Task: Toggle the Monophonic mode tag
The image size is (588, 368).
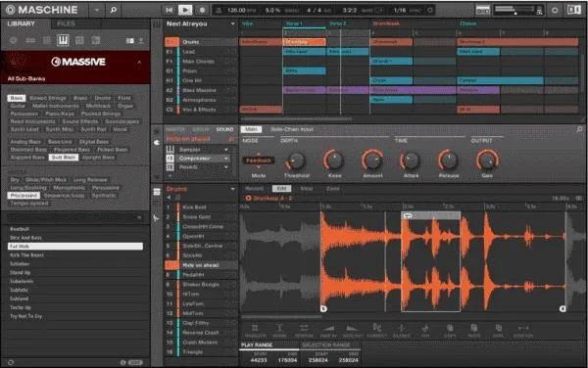Action: pyautogui.click(x=69, y=188)
